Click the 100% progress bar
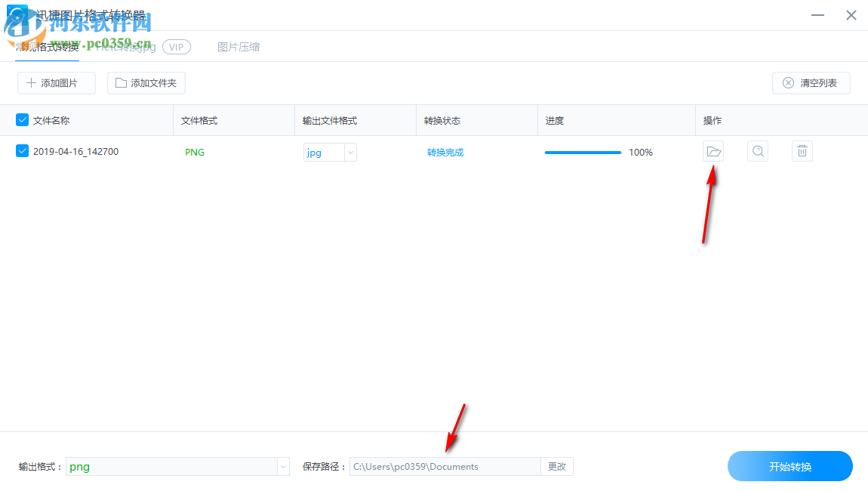Image resolution: width=868 pixels, height=491 pixels. 582,152
